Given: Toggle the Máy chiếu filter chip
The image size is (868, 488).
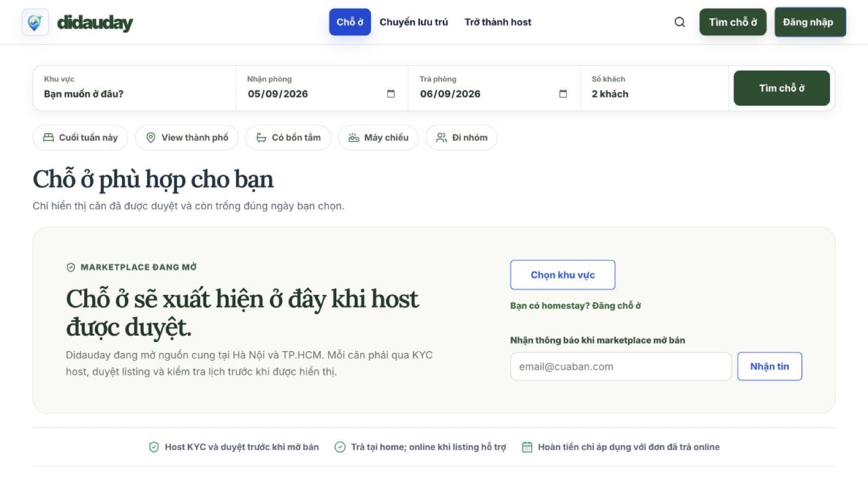Looking at the screenshot, I should 378,138.
